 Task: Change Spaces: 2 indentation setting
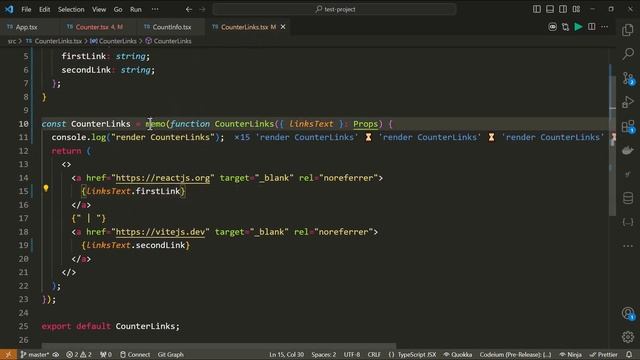[324, 354]
